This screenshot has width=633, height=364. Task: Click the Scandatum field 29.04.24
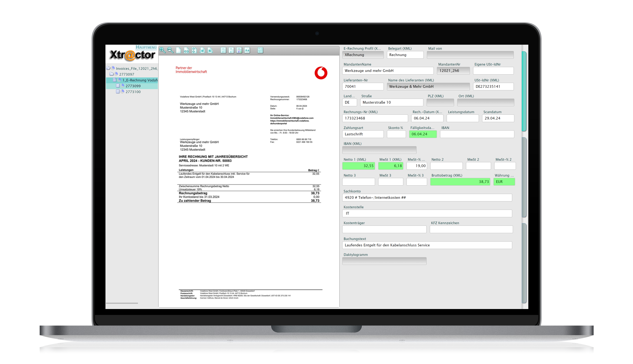point(498,118)
